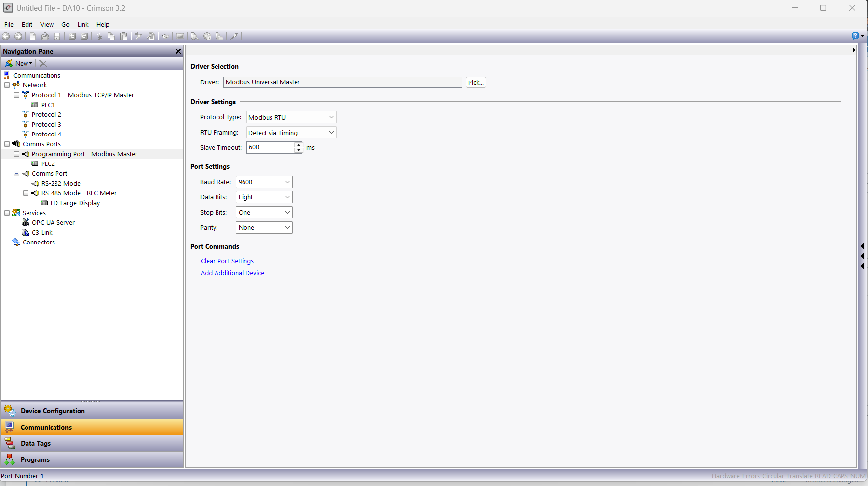Viewport: 868px width, 486px height.
Task: Click the Back navigation arrow in toolbar
Action: pyautogui.click(x=6, y=36)
